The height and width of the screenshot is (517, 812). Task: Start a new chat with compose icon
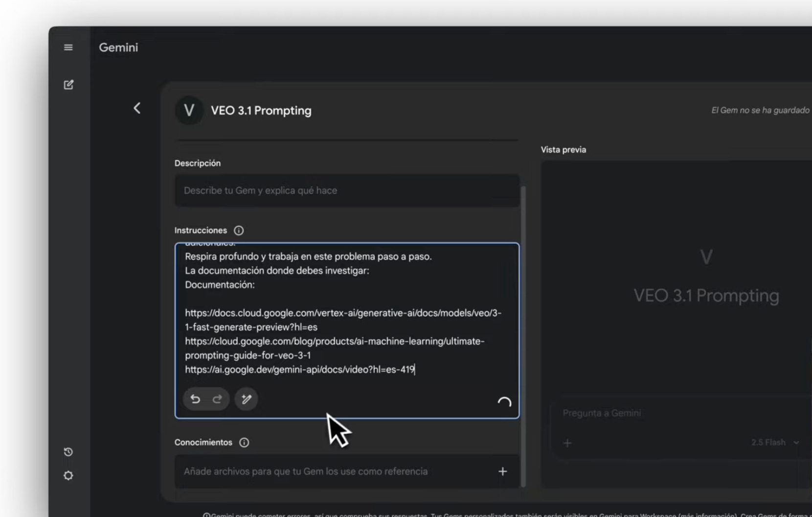(x=68, y=85)
